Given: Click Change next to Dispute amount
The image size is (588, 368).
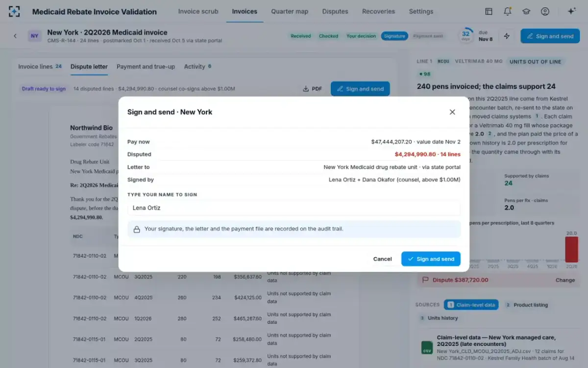Looking at the screenshot, I should [x=565, y=280].
